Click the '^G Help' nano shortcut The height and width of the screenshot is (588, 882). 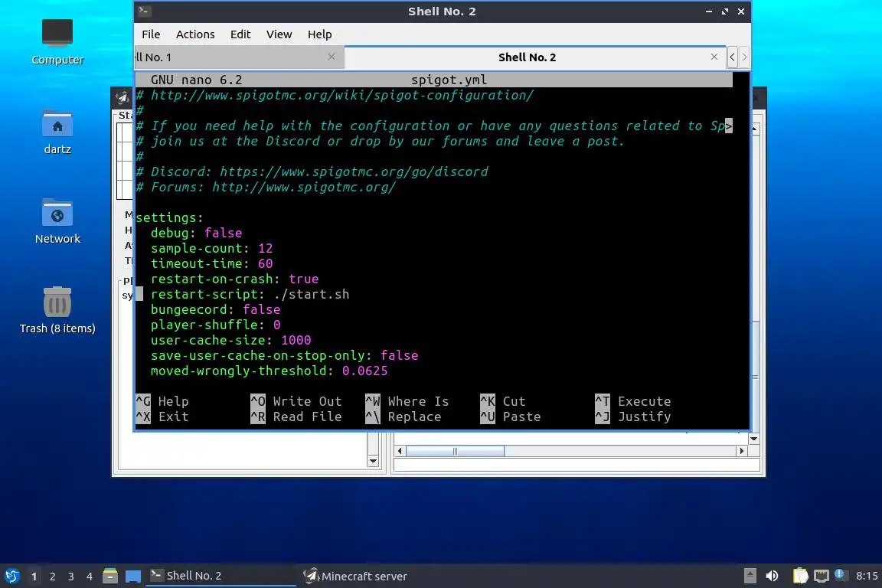point(162,401)
